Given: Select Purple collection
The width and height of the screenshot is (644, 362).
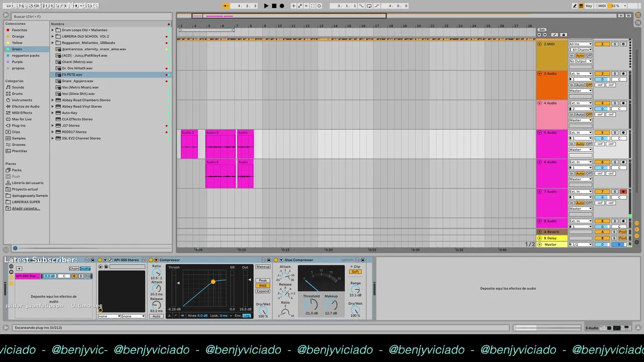Looking at the screenshot, I should [17, 62].
